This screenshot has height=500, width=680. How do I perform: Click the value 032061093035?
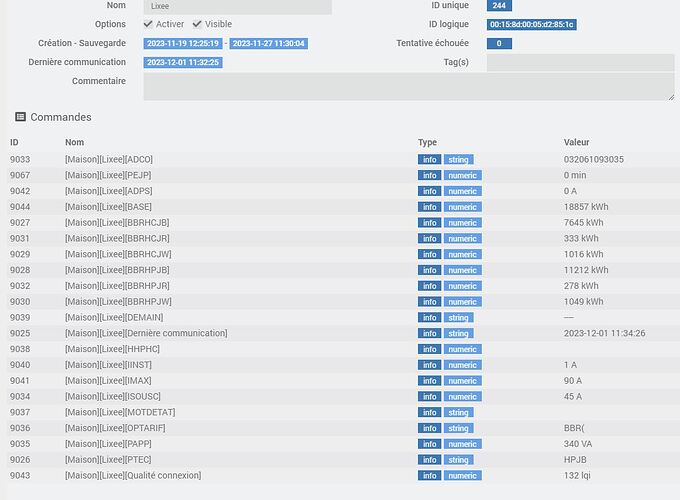(x=594, y=159)
